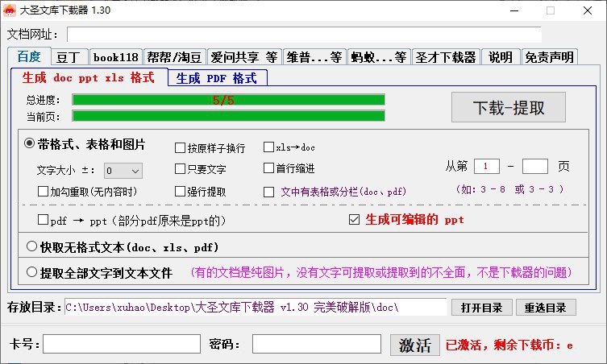
Task: Open the 文字大小 dropdown
Action: pos(123,171)
